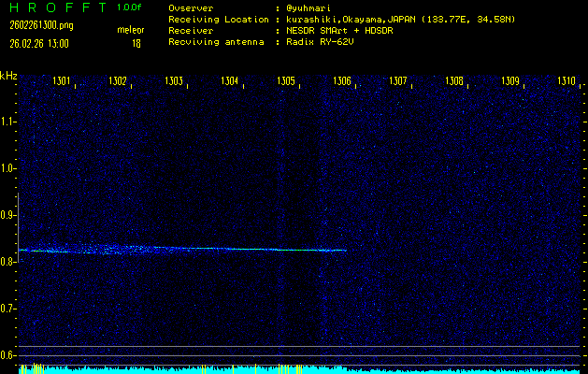
Task: Click the 1.00f version label
Action: [x=129, y=7]
